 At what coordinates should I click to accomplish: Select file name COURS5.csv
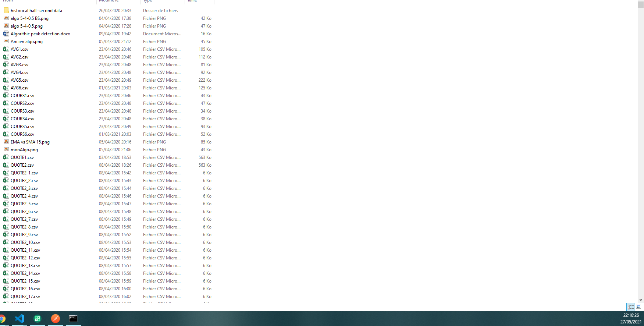22,127
